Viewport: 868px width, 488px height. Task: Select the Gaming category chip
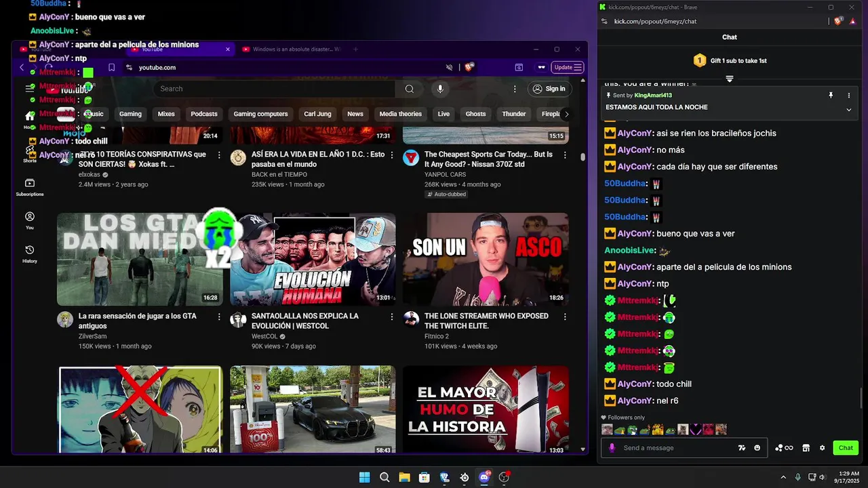tap(130, 114)
